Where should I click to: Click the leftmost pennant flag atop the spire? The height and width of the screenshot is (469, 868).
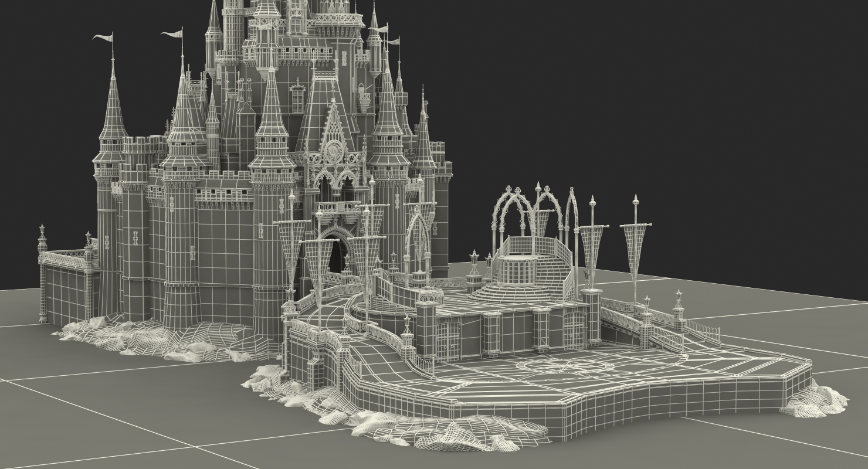[103, 38]
